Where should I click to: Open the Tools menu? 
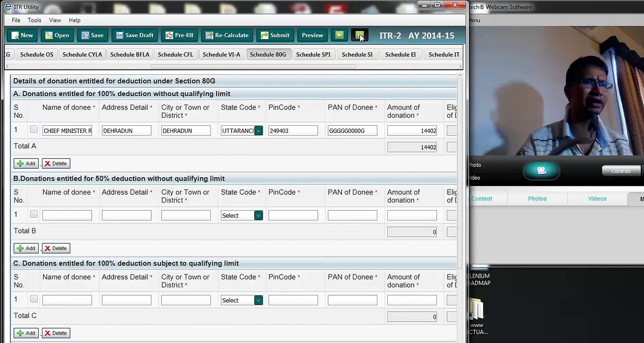[34, 20]
